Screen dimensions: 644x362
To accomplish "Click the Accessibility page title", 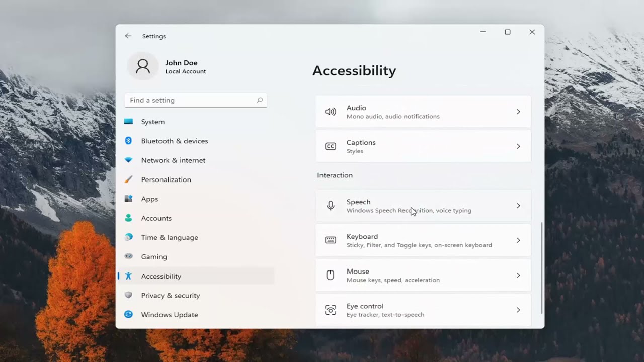I will click(354, 71).
